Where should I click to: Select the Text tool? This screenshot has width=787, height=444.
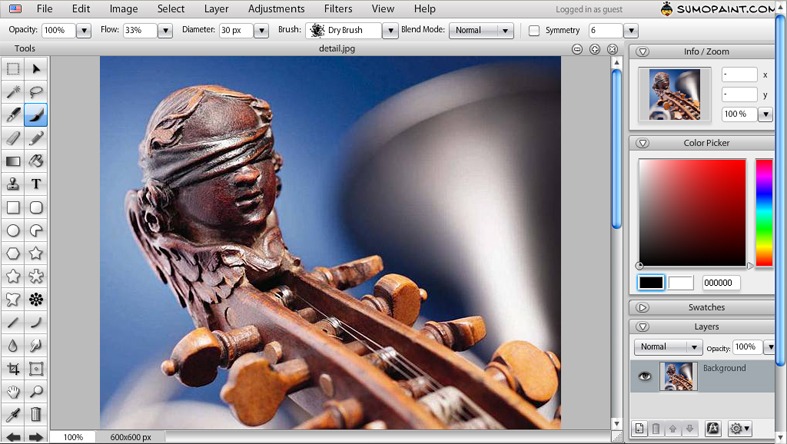coord(36,184)
